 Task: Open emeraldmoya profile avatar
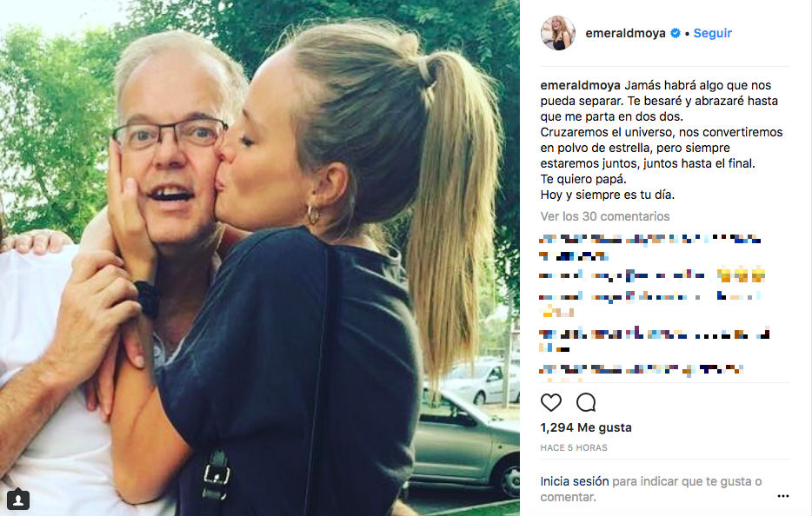tap(558, 33)
